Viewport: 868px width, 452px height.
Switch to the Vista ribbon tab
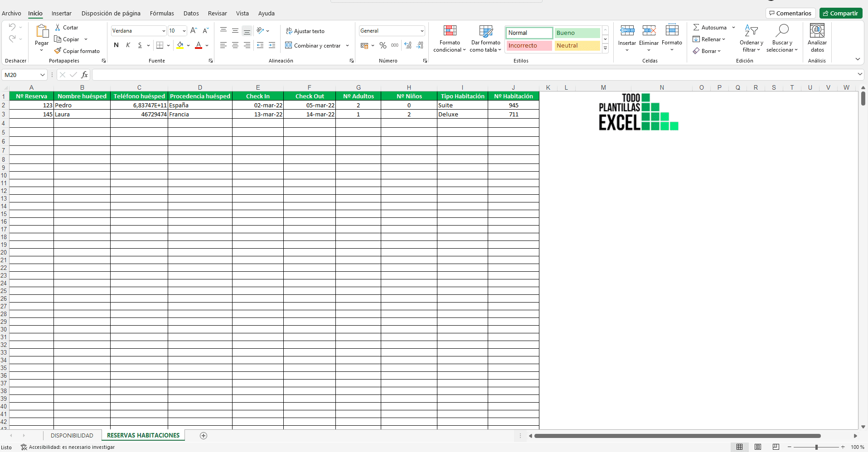coord(242,13)
